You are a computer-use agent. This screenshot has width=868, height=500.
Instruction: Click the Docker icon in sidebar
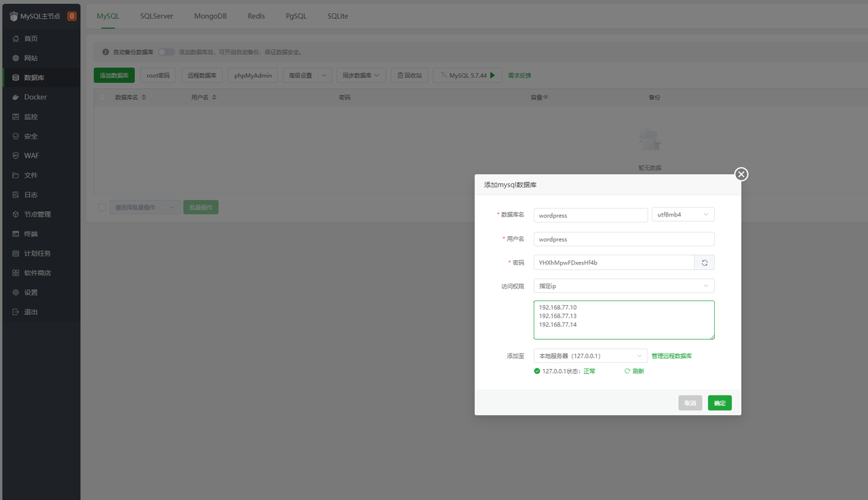pyautogui.click(x=16, y=97)
